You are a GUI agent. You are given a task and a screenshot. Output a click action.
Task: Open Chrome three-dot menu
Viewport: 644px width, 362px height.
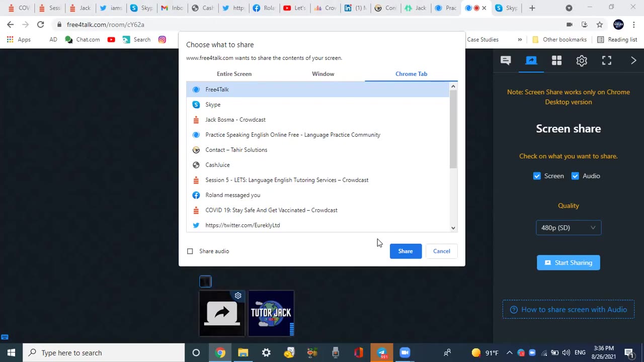(633, 25)
